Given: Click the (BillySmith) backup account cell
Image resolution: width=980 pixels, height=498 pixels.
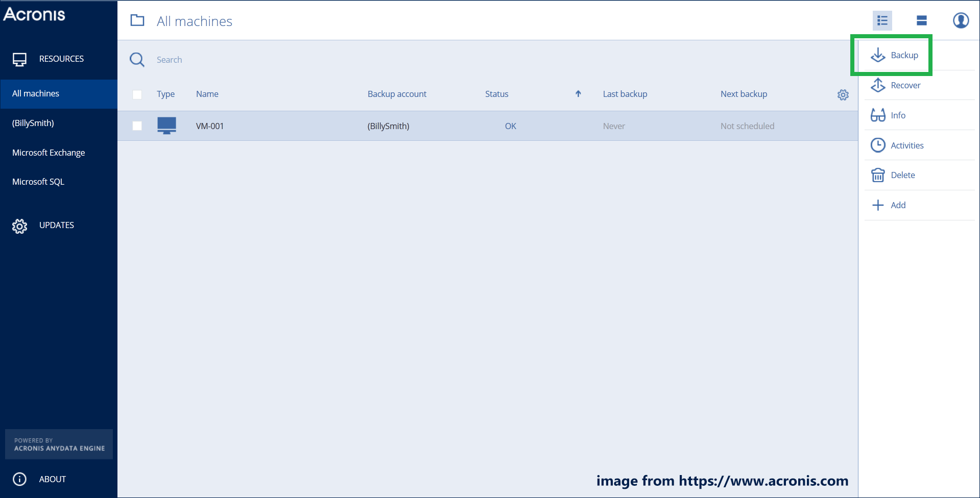Looking at the screenshot, I should [x=389, y=126].
